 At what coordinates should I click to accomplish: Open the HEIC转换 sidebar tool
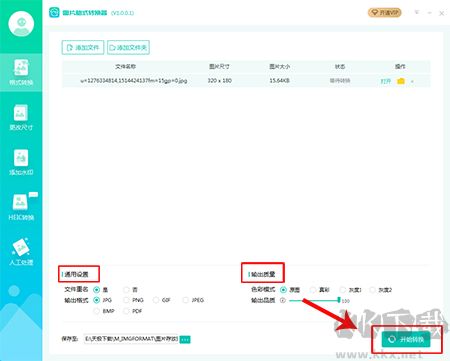[21, 207]
